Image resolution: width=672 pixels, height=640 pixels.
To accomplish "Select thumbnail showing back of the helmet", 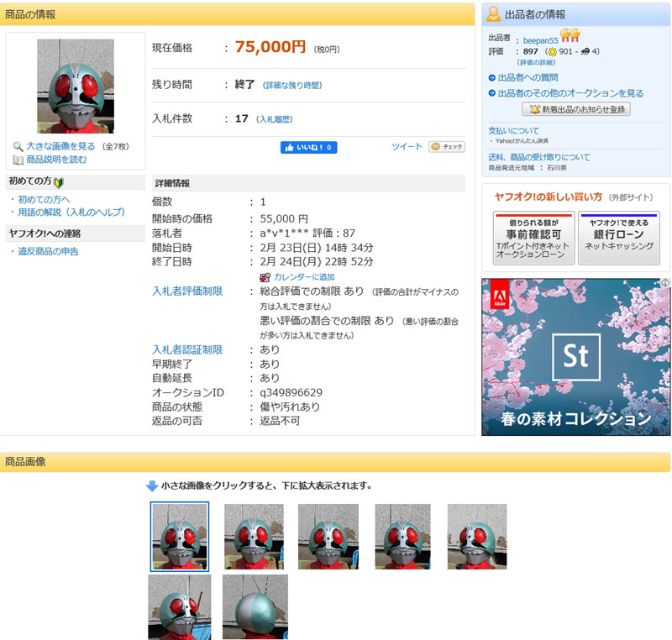I will tap(255, 607).
